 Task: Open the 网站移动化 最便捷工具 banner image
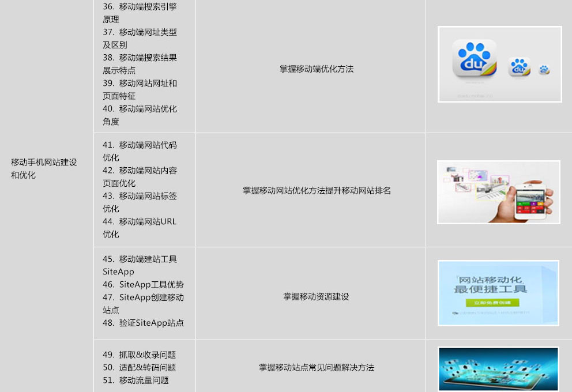(x=498, y=293)
